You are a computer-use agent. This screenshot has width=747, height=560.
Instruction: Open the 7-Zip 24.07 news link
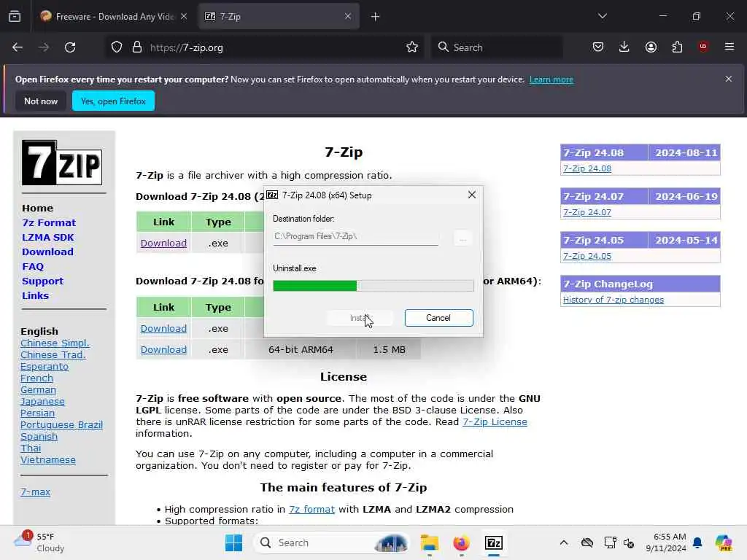587,212
